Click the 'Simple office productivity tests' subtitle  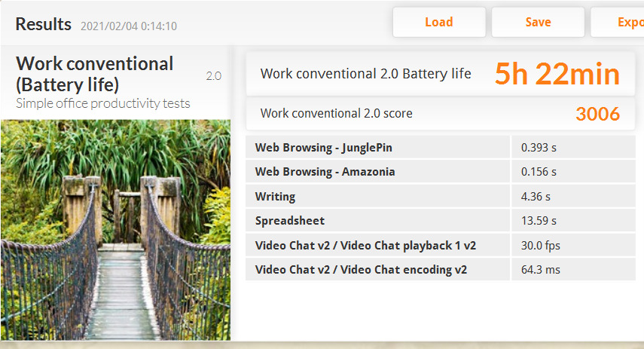pos(103,103)
